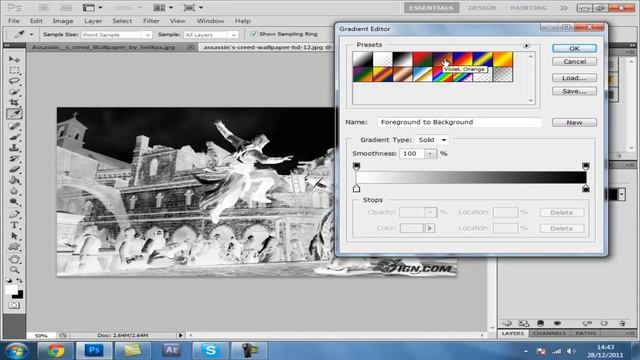The height and width of the screenshot is (360, 640).
Task: Open the File menu
Action: 13,21
